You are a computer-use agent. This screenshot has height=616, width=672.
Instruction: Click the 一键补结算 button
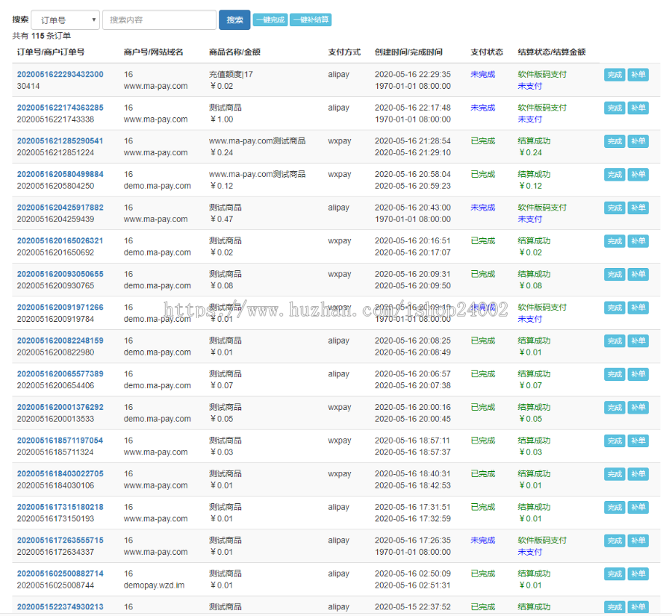[311, 20]
